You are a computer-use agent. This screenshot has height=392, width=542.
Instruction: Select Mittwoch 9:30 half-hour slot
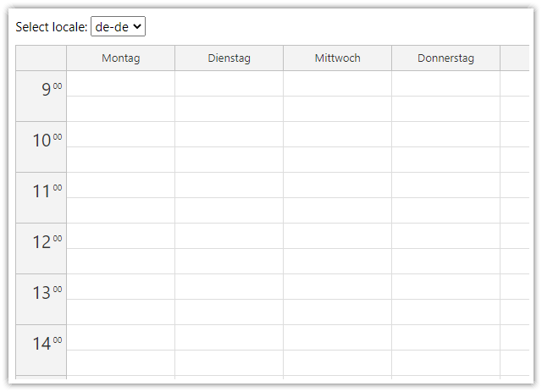tap(337, 109)
